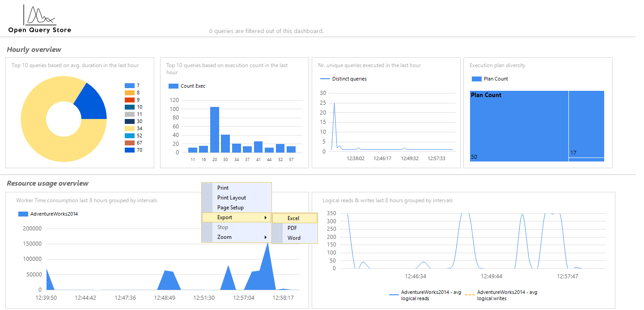Click the queries filtered notice text

click(266, 31)
